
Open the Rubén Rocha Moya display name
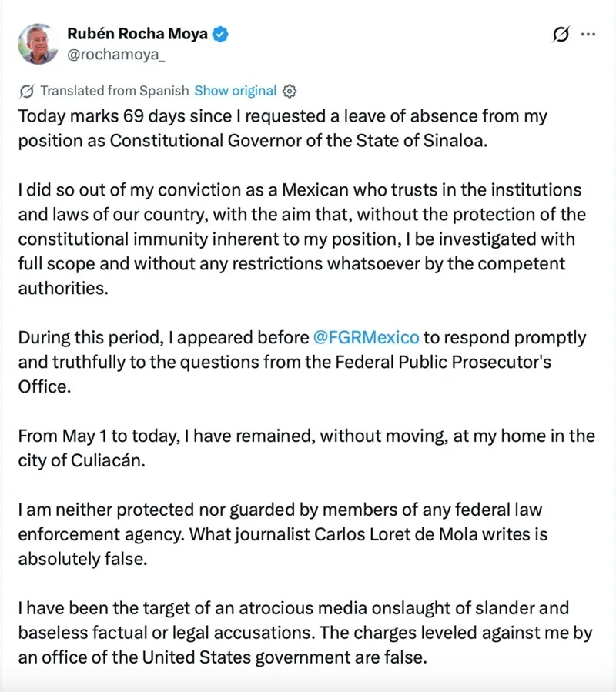(137, 34)
